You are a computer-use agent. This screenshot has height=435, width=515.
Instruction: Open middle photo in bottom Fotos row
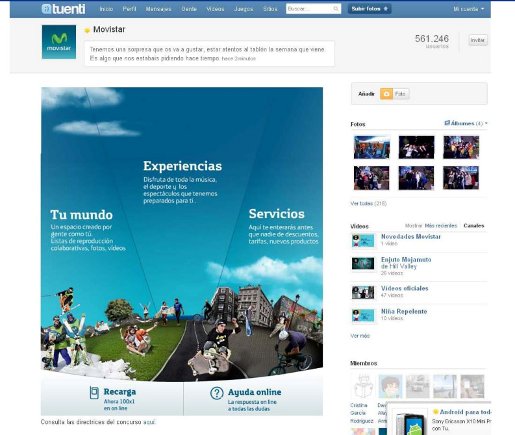point(416,178)
